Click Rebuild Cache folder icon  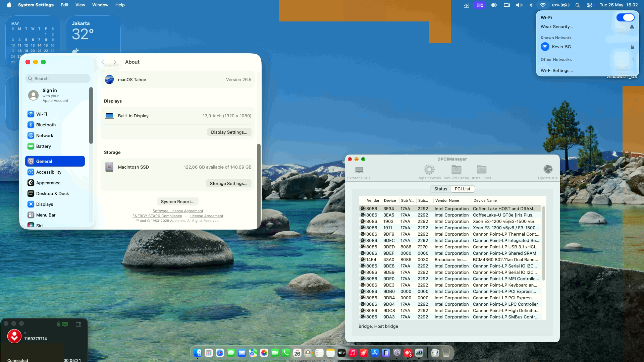point(456,170)
